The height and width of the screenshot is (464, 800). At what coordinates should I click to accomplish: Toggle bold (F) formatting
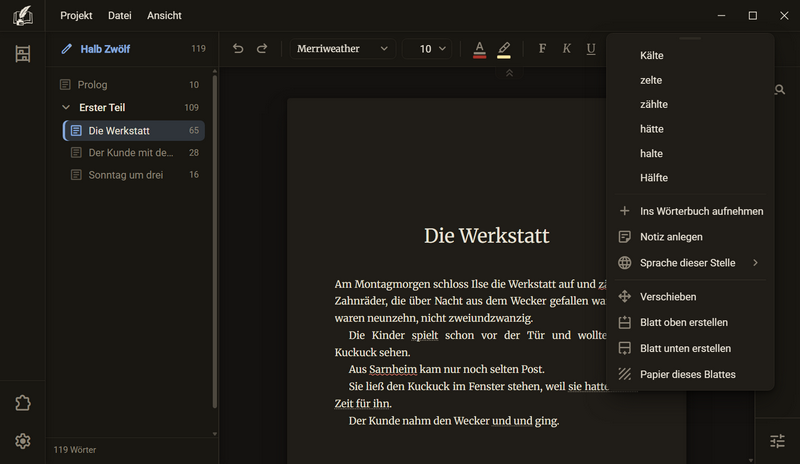(x=542, y=48)
